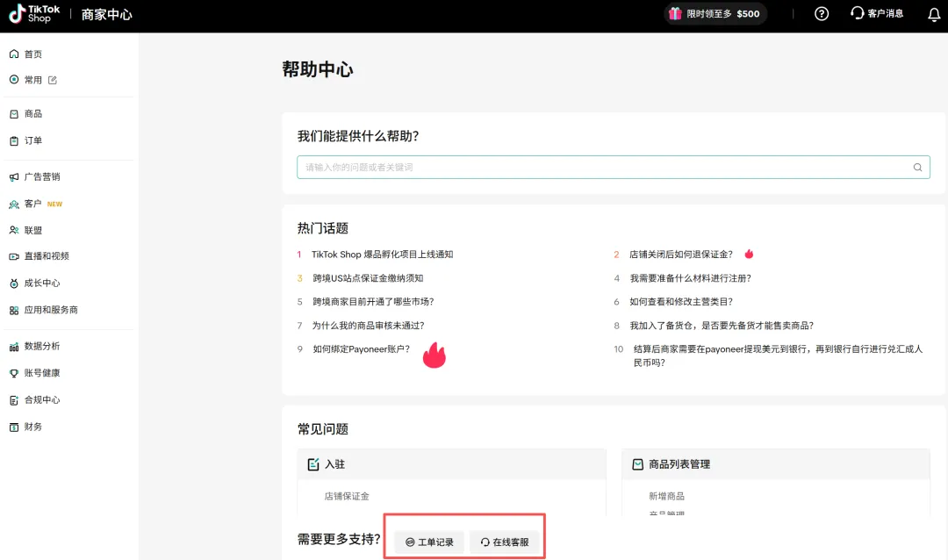Click the search magnifier icon
This screenshot has height=560, width=948.
coord(917,167)
